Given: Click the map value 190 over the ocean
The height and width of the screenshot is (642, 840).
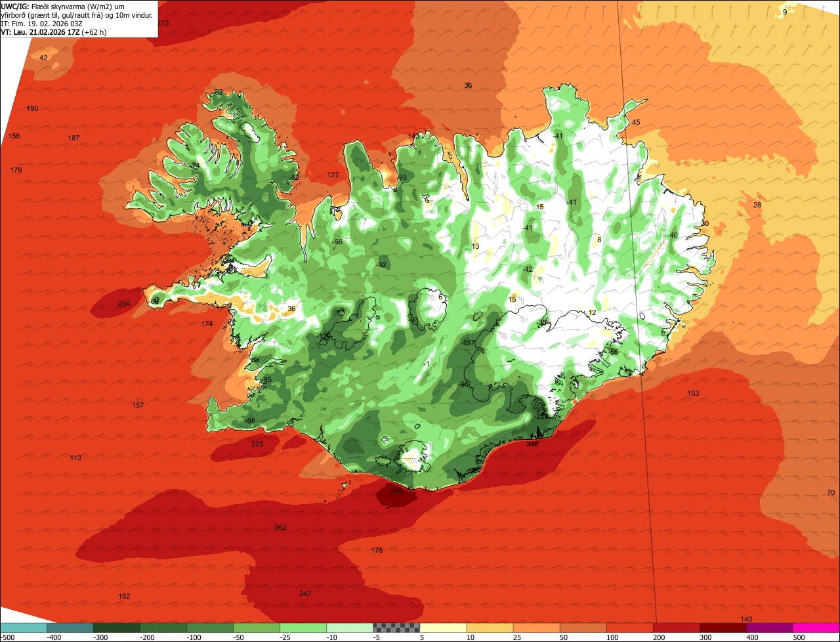Looking at the screenshot, I should click(32, 108).
